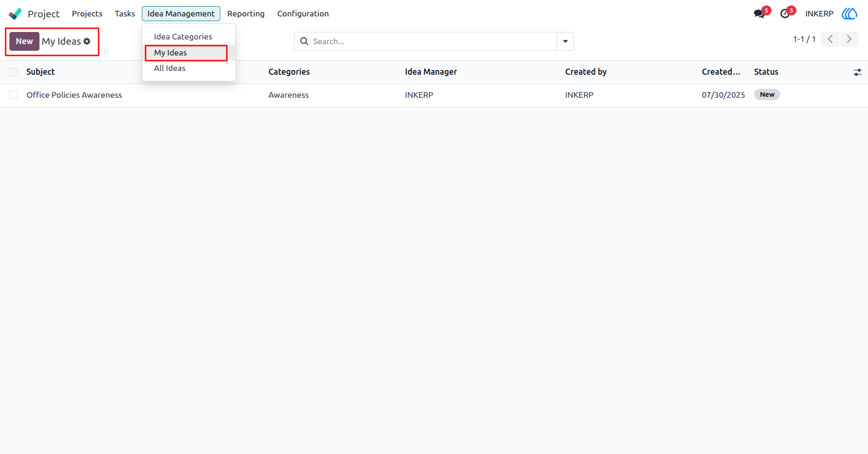Click the Project app title
Screen dimensions: 868x454
coord(44,14)
